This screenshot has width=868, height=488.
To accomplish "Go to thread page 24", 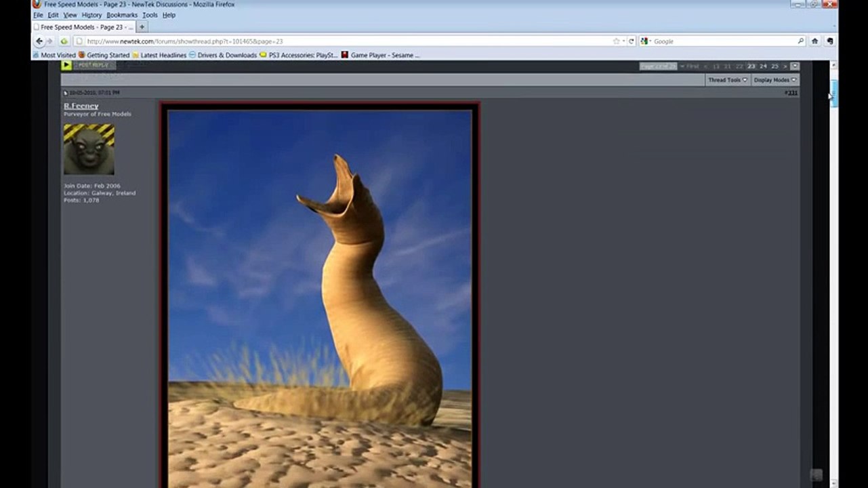I will pyautogui.click(x=763, y=66).
